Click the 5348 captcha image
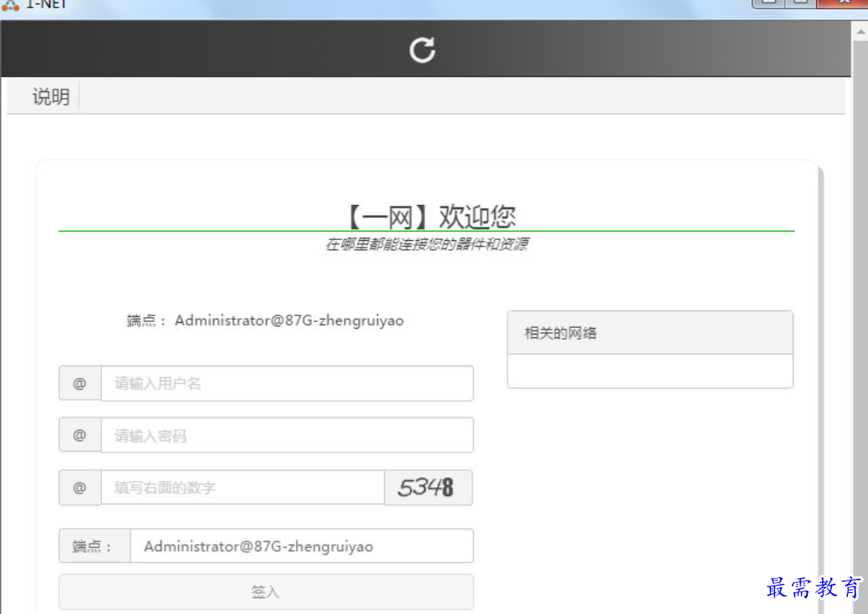Image resolution: width=868 pixels, height=614 pixels. coord(428,487)
